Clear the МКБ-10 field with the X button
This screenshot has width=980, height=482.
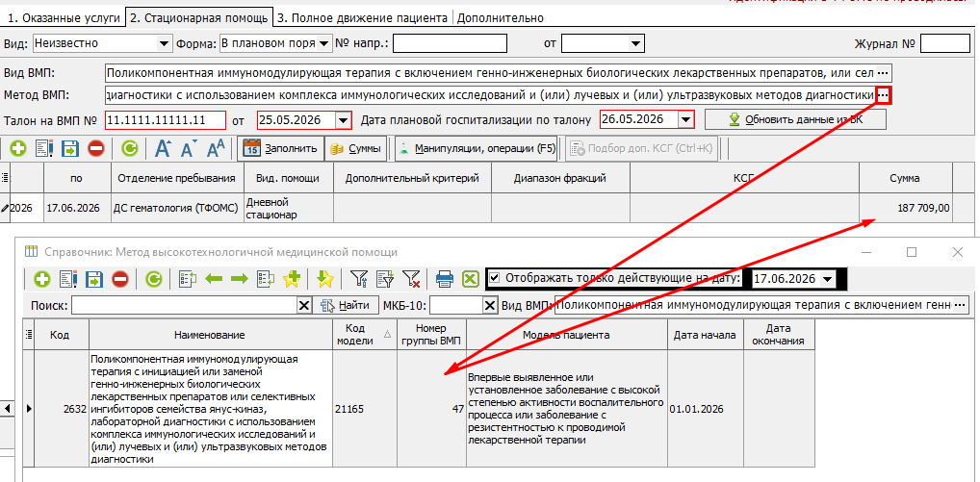point(491,305)
